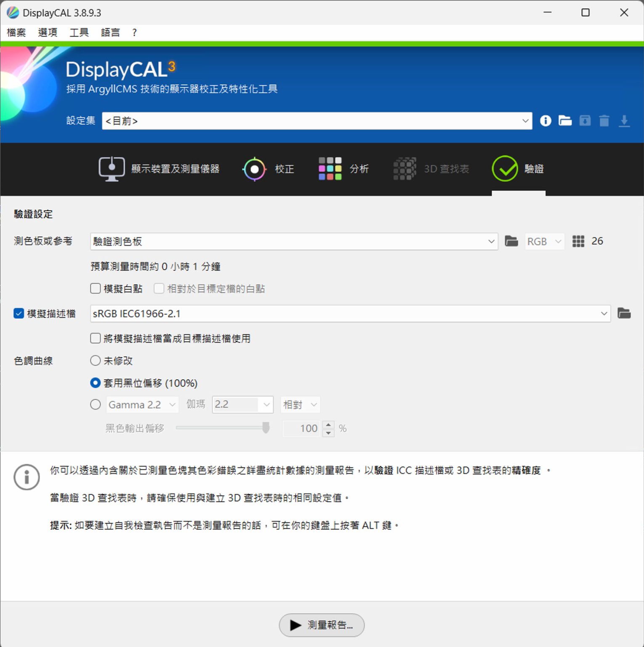This screenshot has width=644, height=647.
Task: Open the preset folder icon near 設定集
Action: pyautogui.click(x=565, y=121)
